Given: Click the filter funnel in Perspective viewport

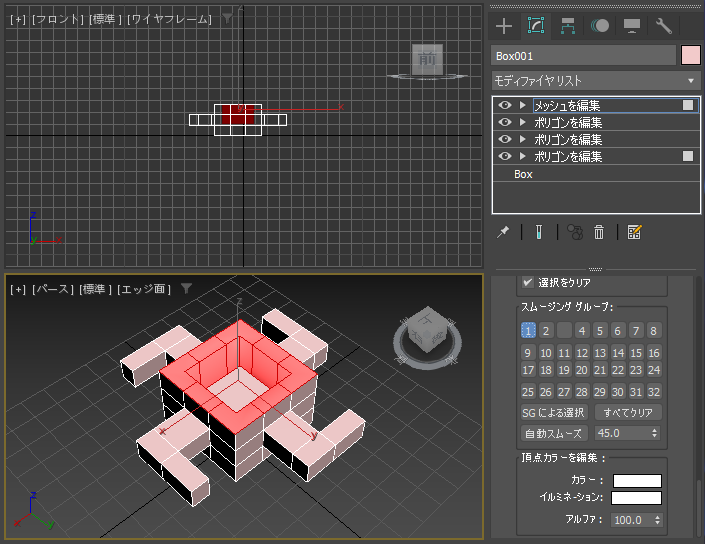Looking at the screenshot, I should (x=186, y=288).
